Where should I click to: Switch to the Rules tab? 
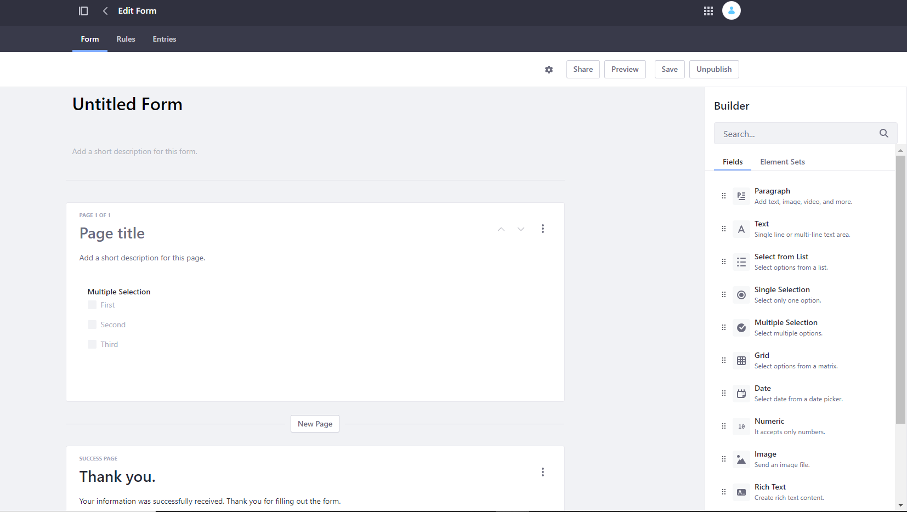[126, 39]
